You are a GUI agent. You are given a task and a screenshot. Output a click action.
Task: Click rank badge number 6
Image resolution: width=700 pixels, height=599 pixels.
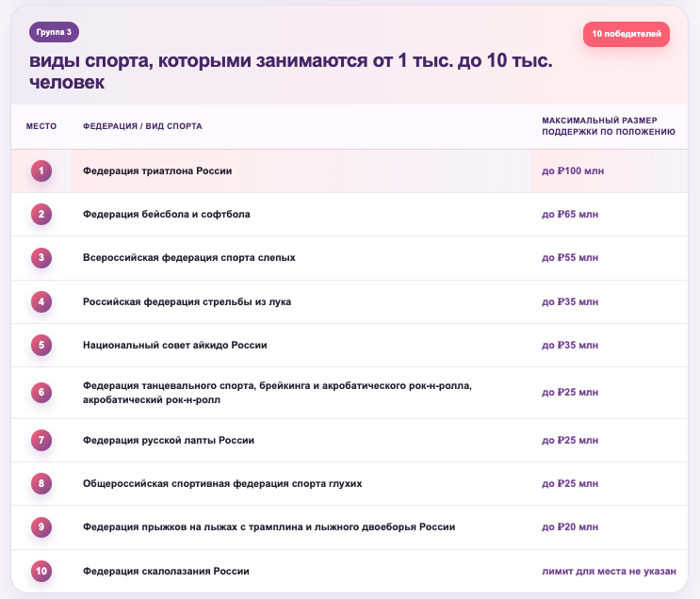pyautogui.click(x=41, y=393)
